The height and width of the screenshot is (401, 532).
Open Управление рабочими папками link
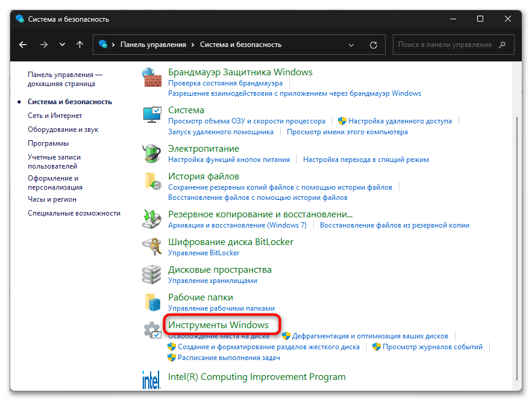(x=221, y=308)
